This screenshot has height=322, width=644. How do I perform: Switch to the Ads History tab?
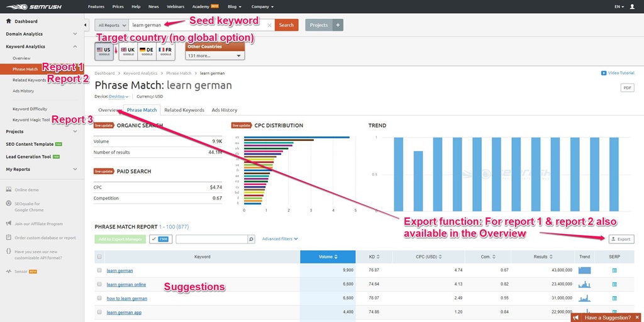(225, 110)
